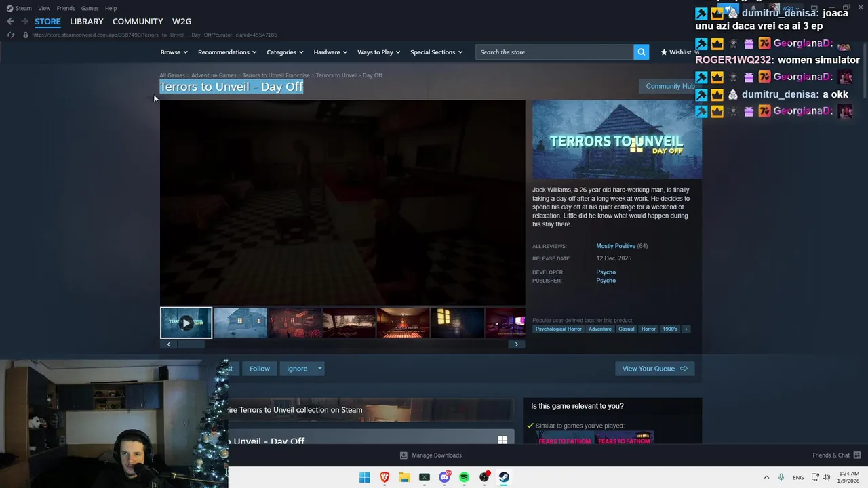Expand the Hardware menu

pyautogui.click(x=330, y=52)
